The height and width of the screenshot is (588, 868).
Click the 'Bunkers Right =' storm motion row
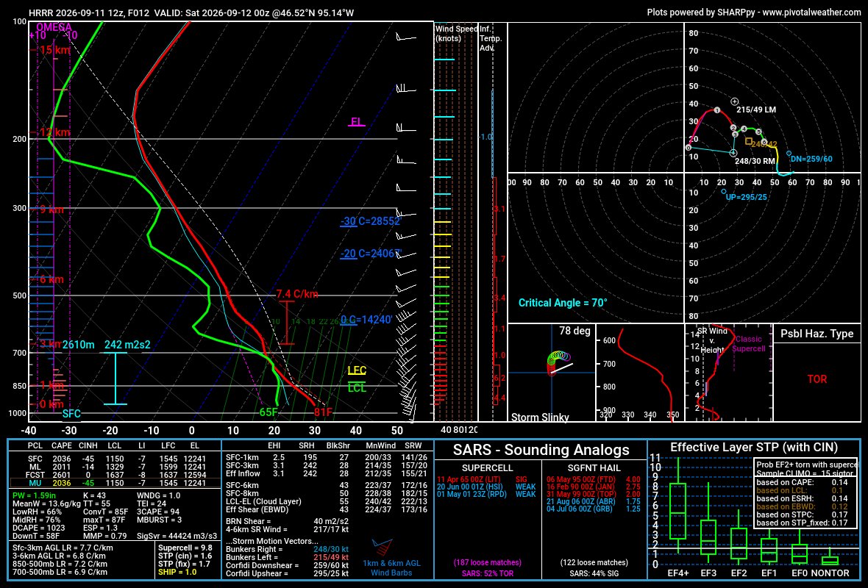click(288, 549)
